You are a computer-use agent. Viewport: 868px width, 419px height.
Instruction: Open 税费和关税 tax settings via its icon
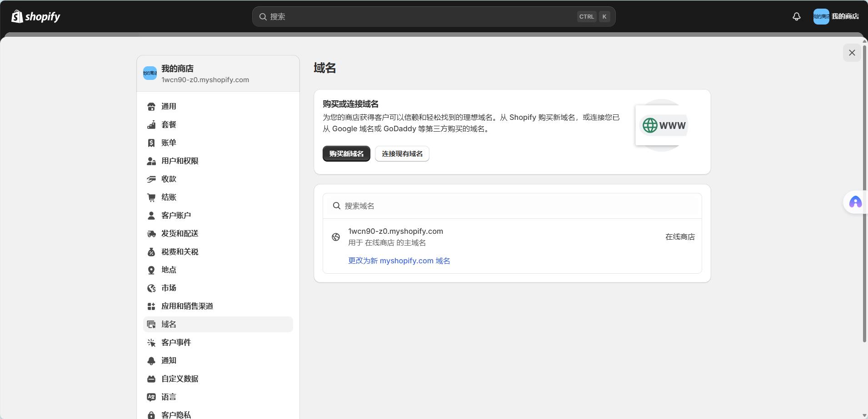152,251
